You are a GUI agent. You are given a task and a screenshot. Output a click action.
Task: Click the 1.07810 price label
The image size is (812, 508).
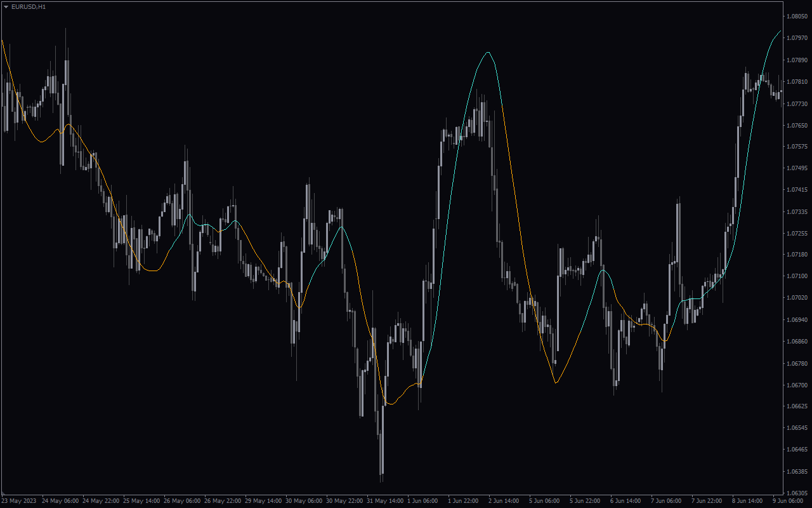[x=797, y=82]
